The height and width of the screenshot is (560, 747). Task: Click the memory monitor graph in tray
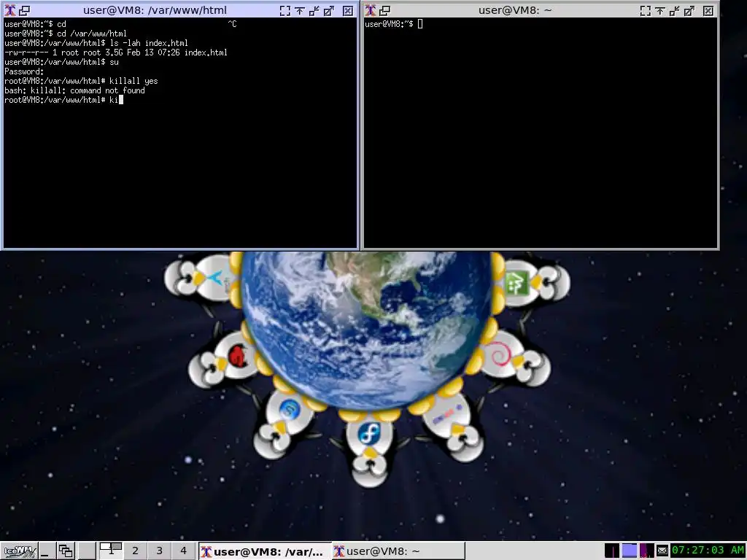point(630,551)
